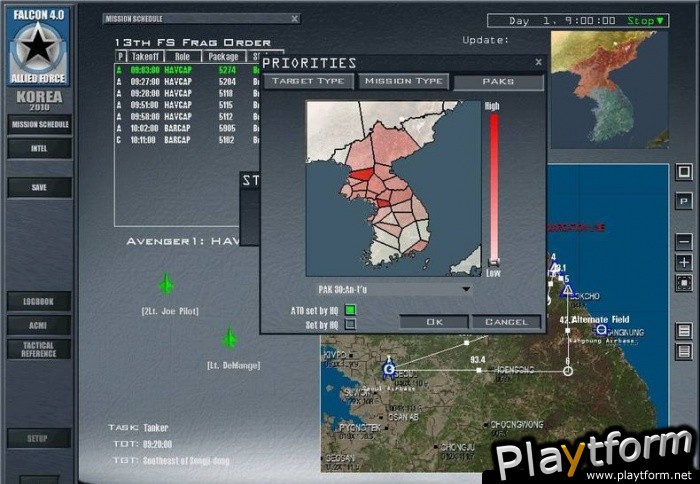This screenshot has height=484, width=700.
Task: Click the square full-map icon at top right
Action: [684, 173]
